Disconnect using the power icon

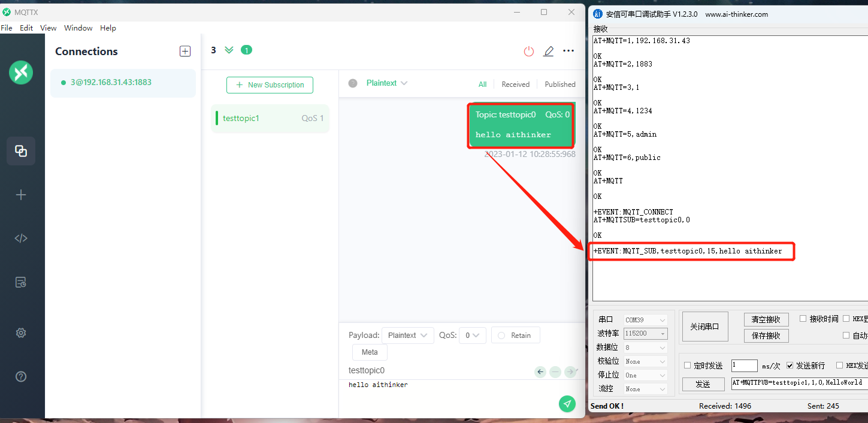pos(528,51)
